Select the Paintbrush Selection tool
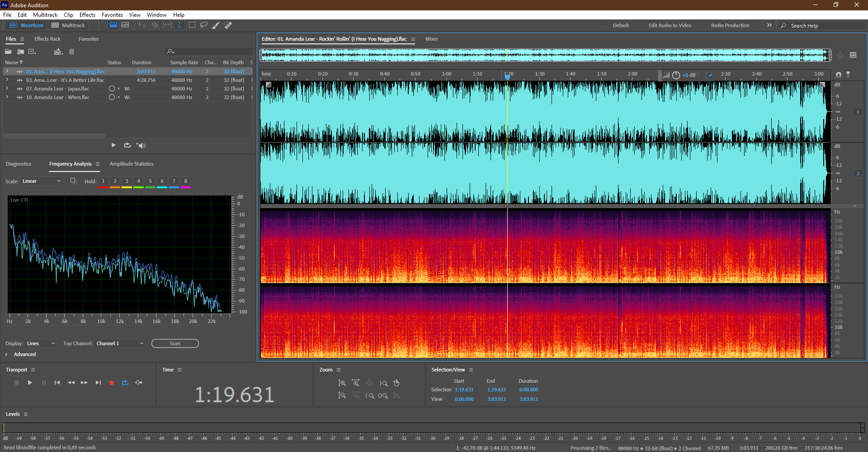Image resolution: width=868 pixels, height=452 pixels. [216, 25]
